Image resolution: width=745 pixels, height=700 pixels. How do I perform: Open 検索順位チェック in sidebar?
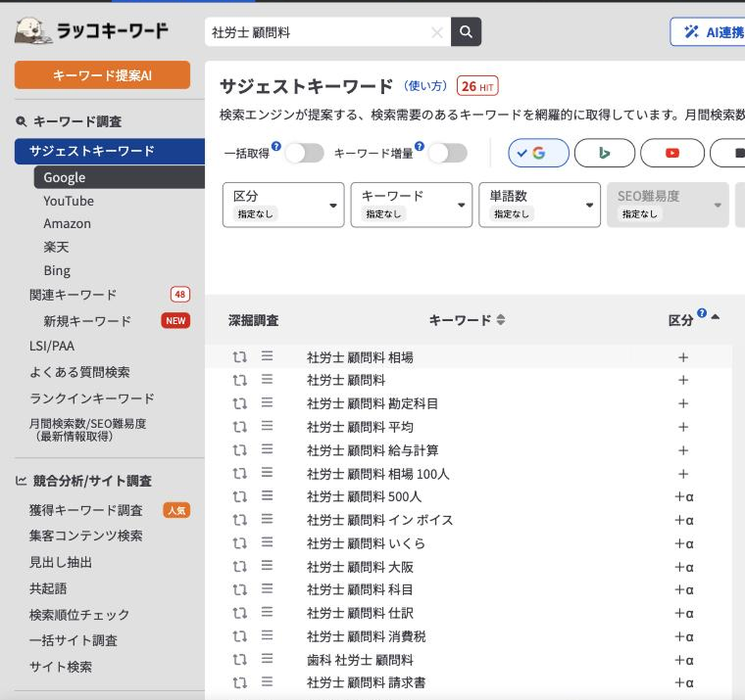(x=79, y=615)
